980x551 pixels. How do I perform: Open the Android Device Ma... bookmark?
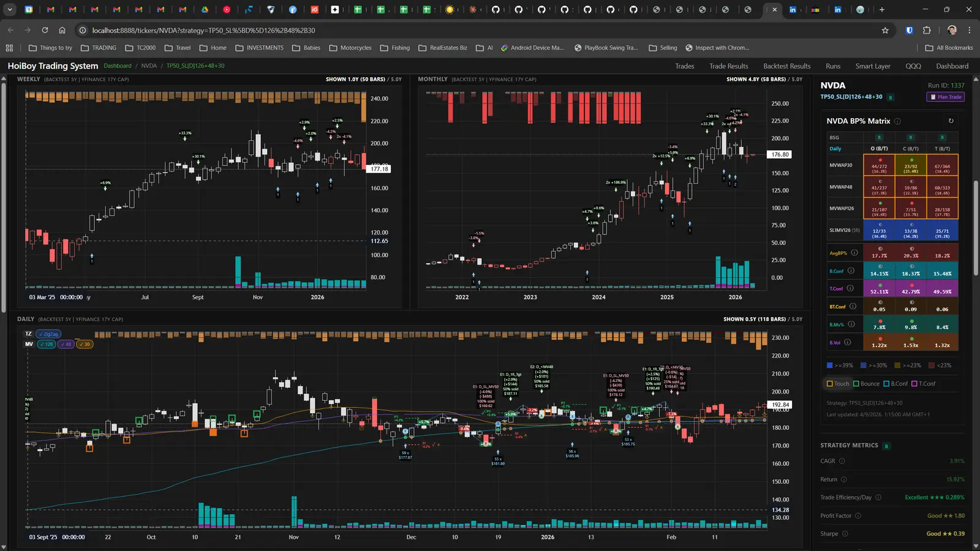532,48
